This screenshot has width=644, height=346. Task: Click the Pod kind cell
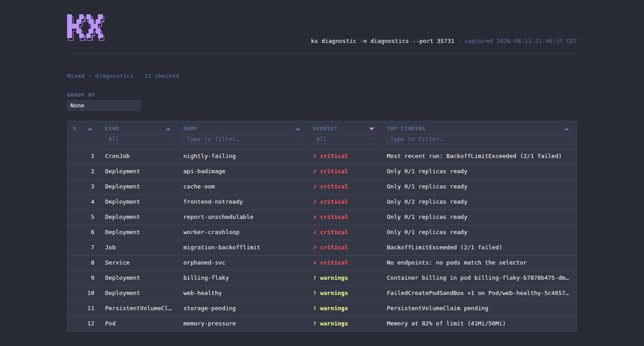tap(110, 324)
